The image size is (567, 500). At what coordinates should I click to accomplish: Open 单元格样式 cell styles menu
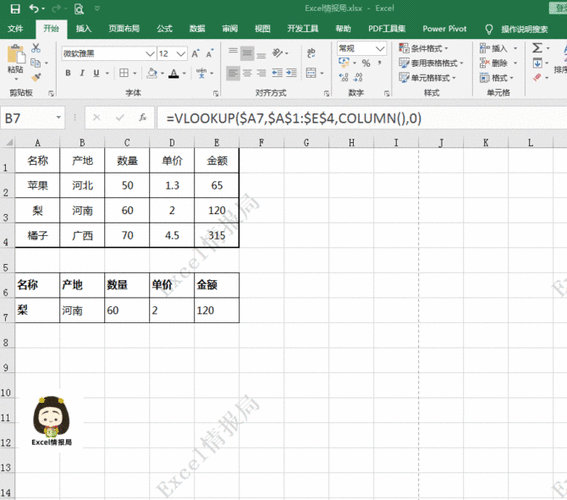(x=427, y=78)
